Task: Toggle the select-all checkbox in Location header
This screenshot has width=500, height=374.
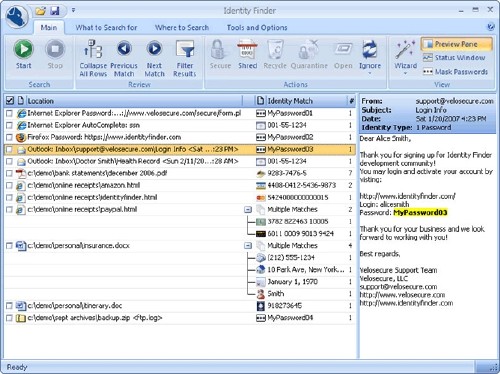Action: click(x=10, y=100)
